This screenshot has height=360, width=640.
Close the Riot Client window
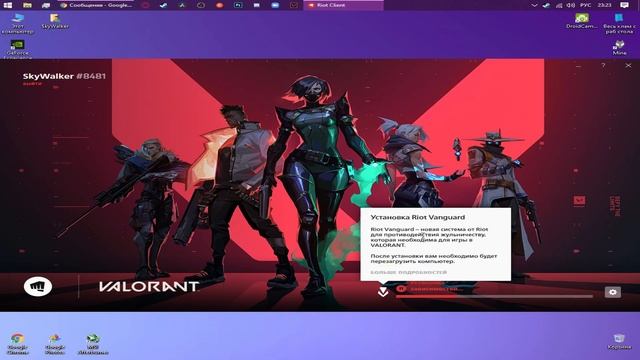tap(628, 65)
